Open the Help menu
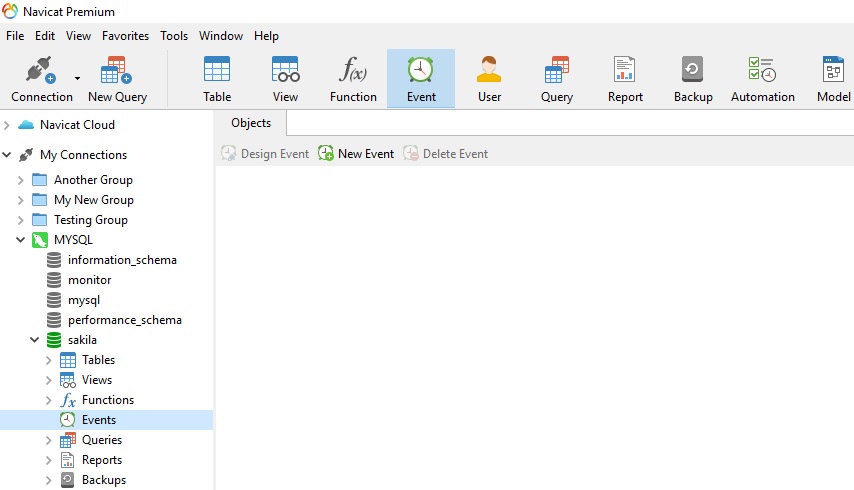 [x=266, y=36]
